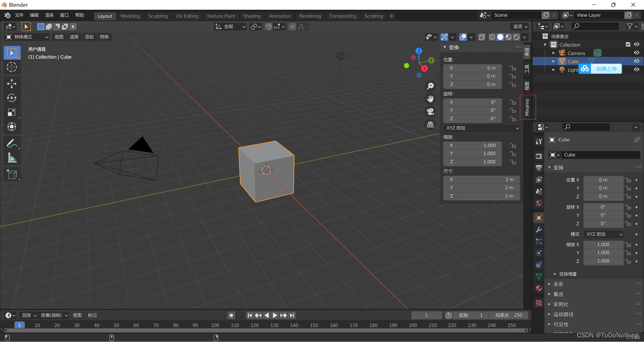Image resolution: width=644 pixels, height=342 pixels.
Task: Switch to the Sculpting workspace tab
Action: tap(158, 16)
